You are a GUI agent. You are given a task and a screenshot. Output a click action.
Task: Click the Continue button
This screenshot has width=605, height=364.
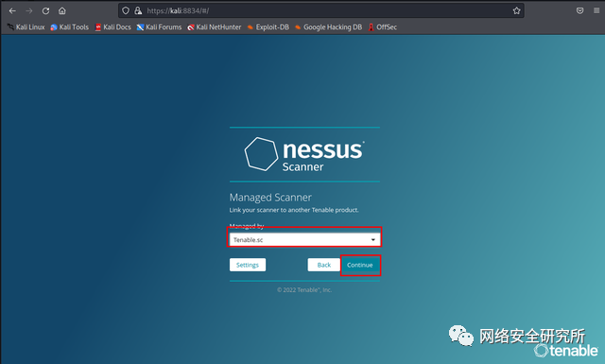click(360, 265)
